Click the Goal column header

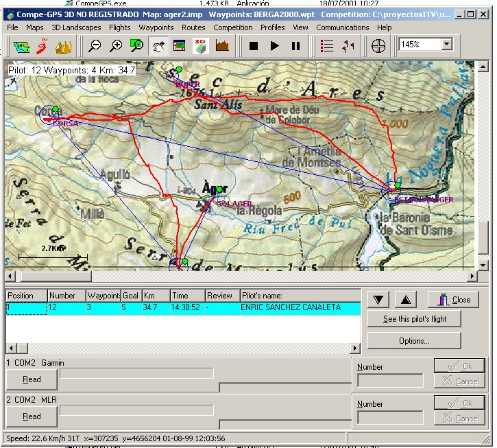click(x=132, y=296)
